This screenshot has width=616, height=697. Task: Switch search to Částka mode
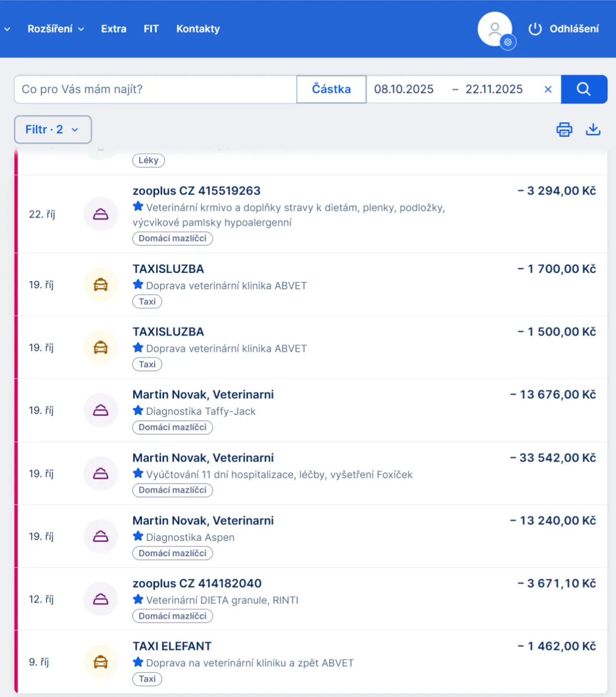click(331, 89)
